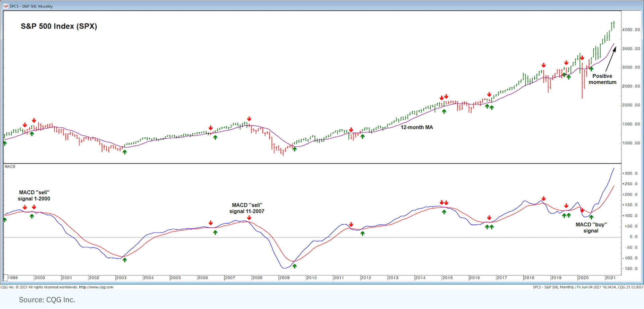The height and width of the screenshot is (309, 644).
Task: Click the Source: CQG Inc. caption
Action: [x=47, y=300]
